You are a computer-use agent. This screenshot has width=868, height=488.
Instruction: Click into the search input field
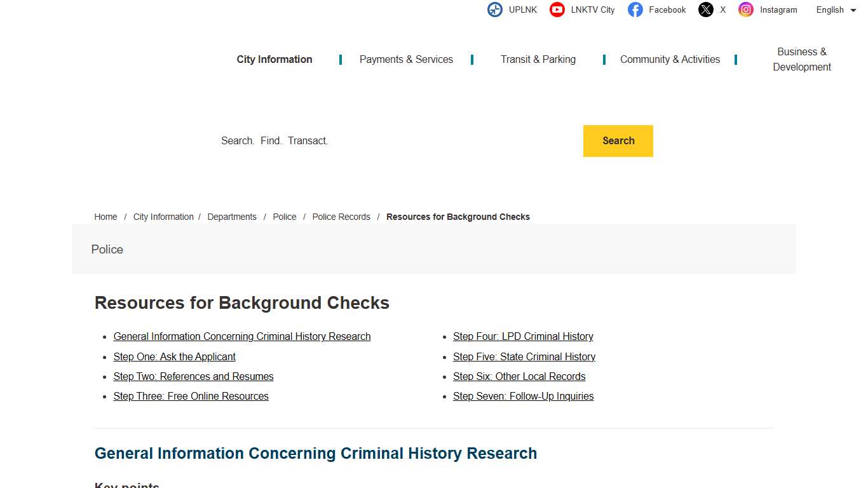pyautogui.click(x=381, y=140)
